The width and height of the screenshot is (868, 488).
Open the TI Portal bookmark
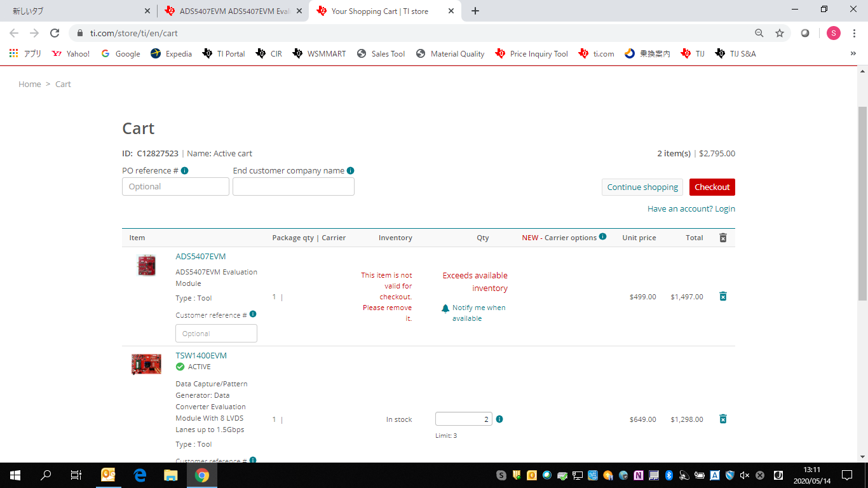[x=224, y=54]
